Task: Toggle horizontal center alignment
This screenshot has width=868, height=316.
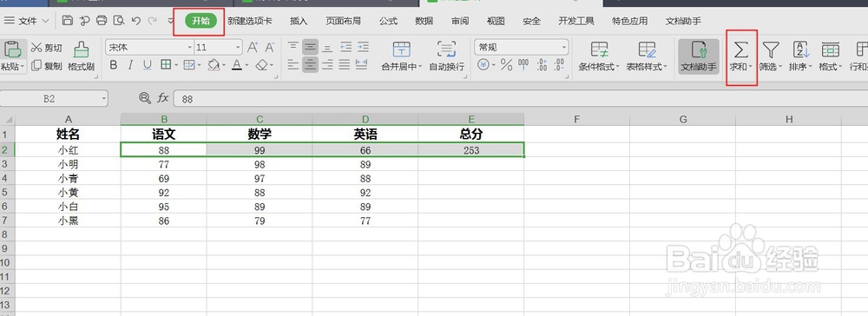Action: coord(311,65)
